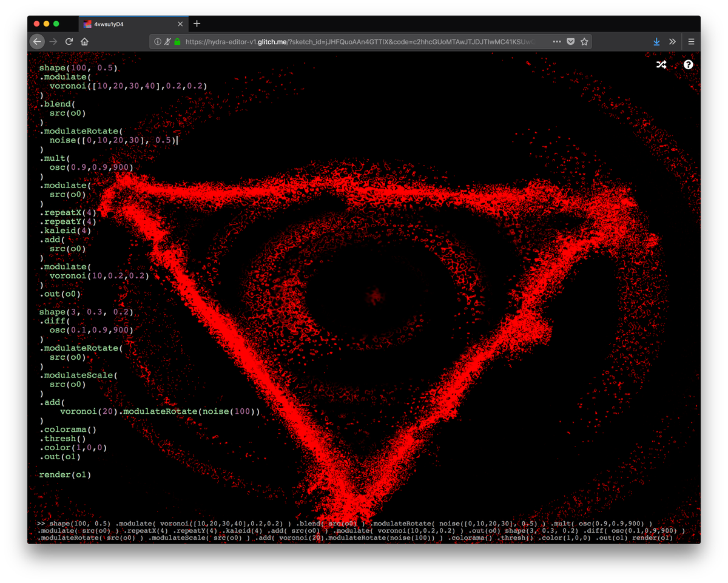The height and width of the screenshot is (583, 728).
Task: Click the '.kaleid(4)' code line
Action: pyautogui.click(x=66, y=231)
